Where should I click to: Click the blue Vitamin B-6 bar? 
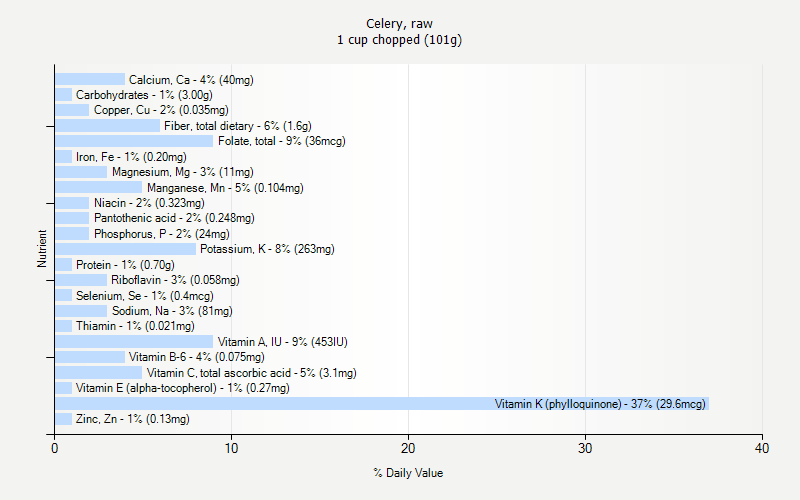click(x=90, y=357)
